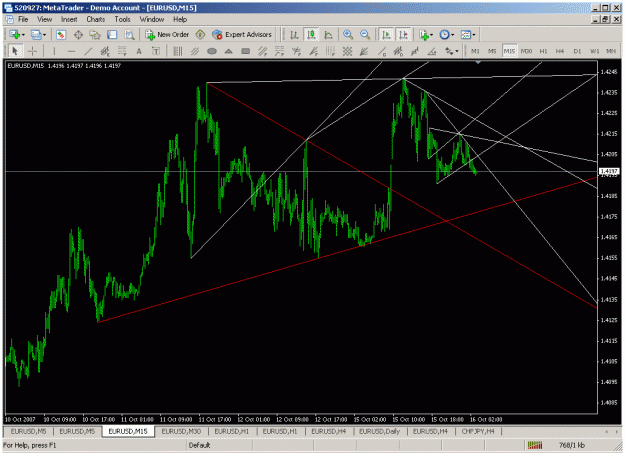Switch to the EURUSD,Daily chart tab
This screenshot has height=453, width=625.
point(379,431)
